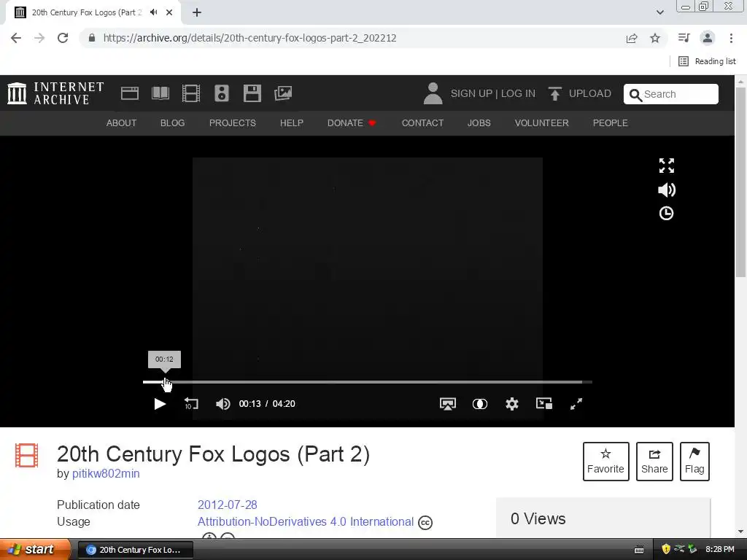
Task: Open the Software (floppy disk) section icon
Action: click(x=252, y=93)
